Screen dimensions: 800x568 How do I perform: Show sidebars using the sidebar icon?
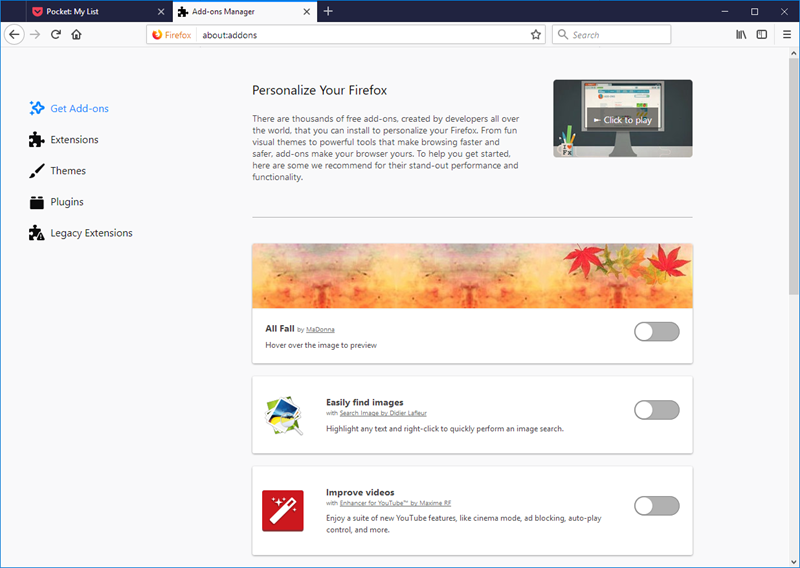coord(762,34)
